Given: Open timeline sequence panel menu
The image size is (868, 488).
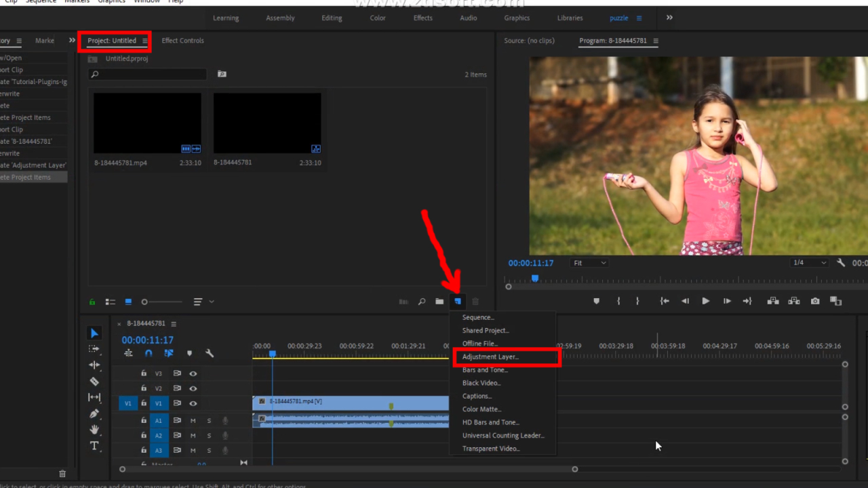Looking at the screenshot, I should 174,324.
